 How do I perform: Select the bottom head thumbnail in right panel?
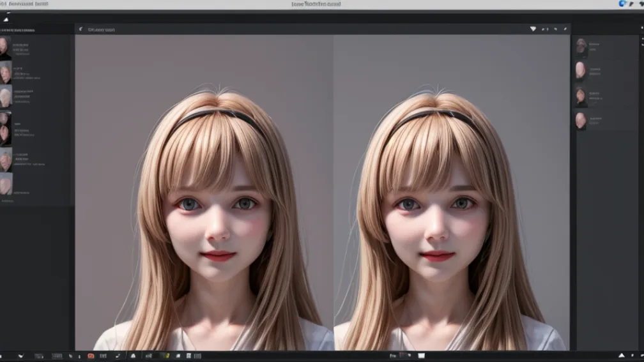[581, 120]
